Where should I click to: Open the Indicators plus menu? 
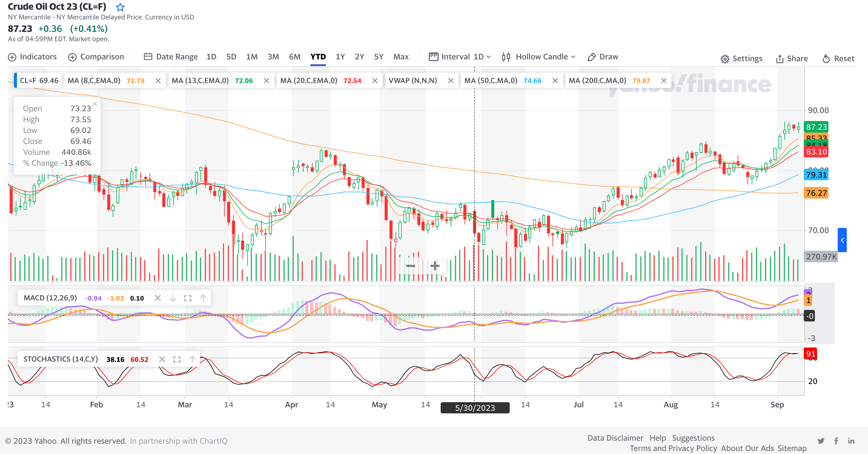(12, 57)
